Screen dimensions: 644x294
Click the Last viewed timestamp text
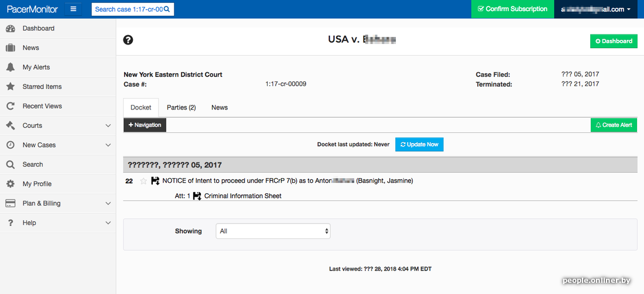point(381,269)
